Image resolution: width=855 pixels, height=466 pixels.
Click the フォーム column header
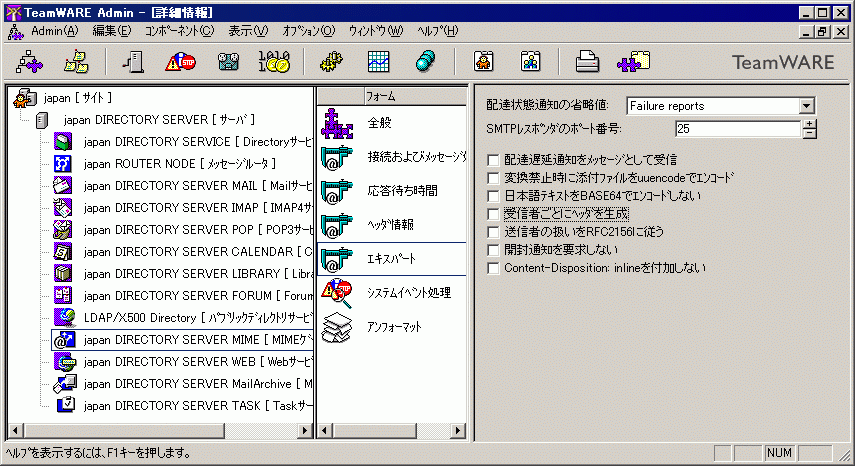[x=416, y=96]
